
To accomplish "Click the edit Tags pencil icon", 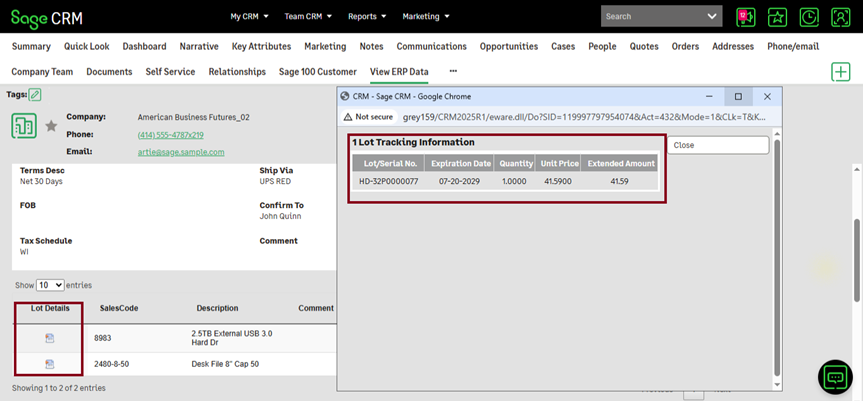I will click(35, 94).
